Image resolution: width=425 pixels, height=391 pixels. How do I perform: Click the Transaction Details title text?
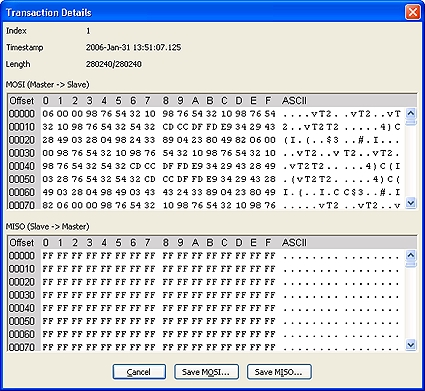[x=49, y=13]
